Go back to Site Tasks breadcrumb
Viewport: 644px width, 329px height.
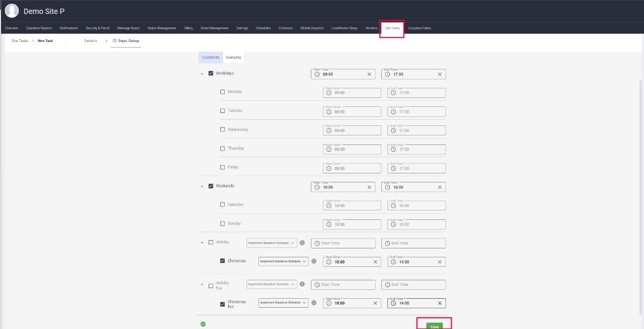click(x=20, y=41)
